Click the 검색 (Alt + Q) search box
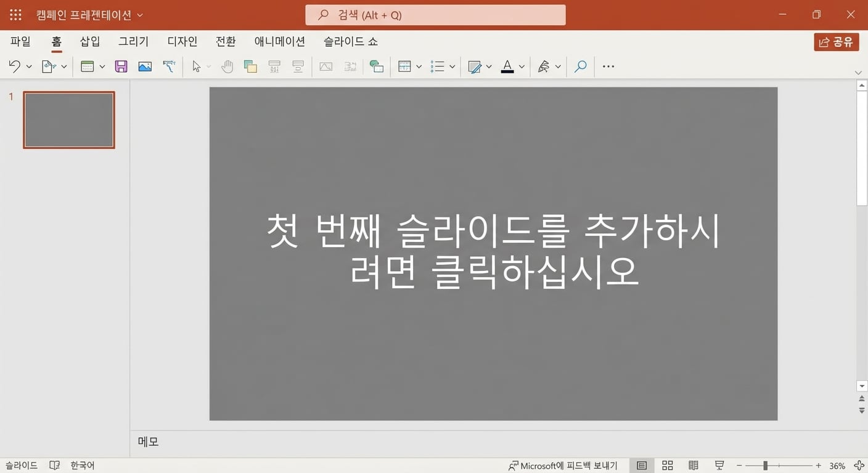Image resolution: width=868 pixels, height=473 pixels. [x=435, y=15]
